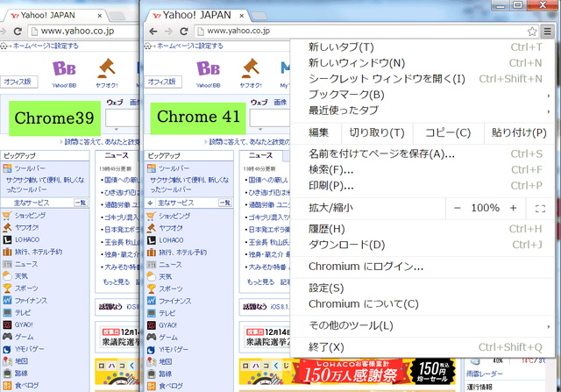Open new tab button in Chrome 41 window
Image resolution: width=561 pixels, height=392 pixels.
pyautogui.click(x=259, y=16)
